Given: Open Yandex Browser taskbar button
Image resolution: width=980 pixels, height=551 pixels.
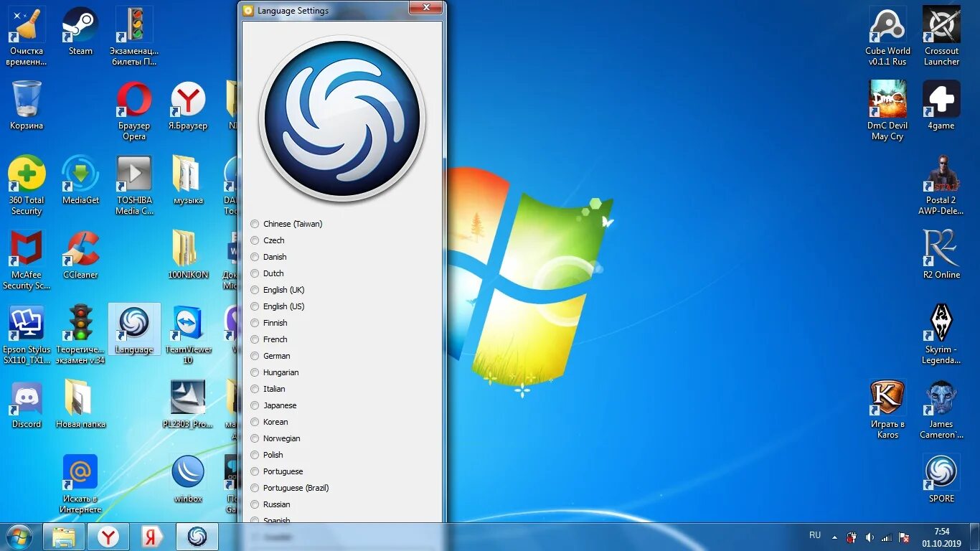Looking at the screenshot, I should pos(108,537).
